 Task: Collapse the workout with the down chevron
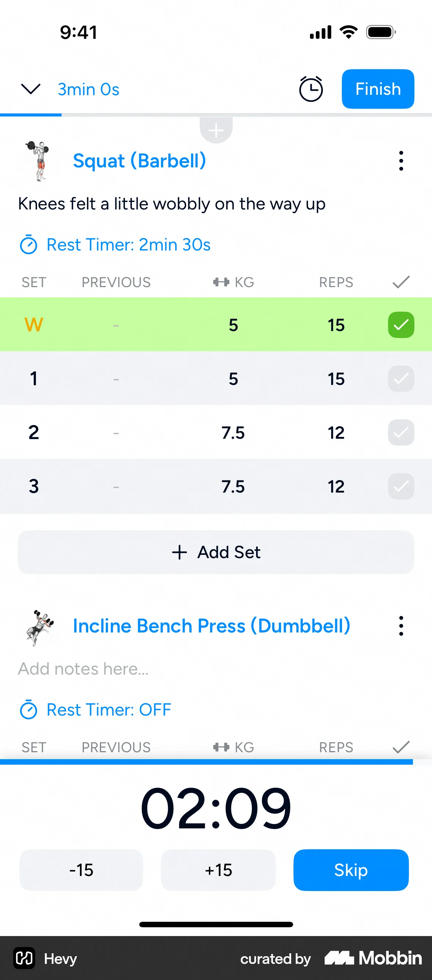[30, 89]
